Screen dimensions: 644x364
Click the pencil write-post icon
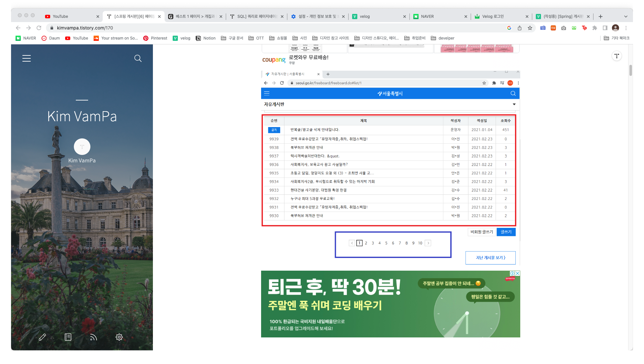tap(42, 337)
